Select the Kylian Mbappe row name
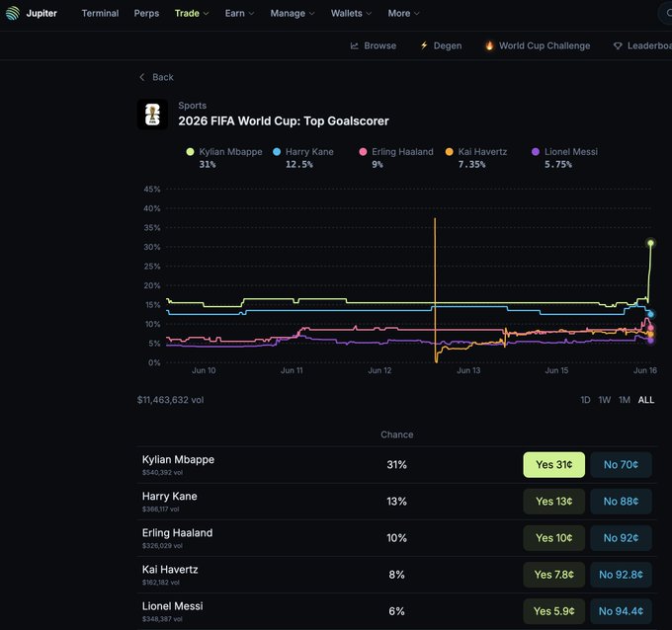This screenshot has height=630, width=672. pyautogui.click(x=178, y=460)
